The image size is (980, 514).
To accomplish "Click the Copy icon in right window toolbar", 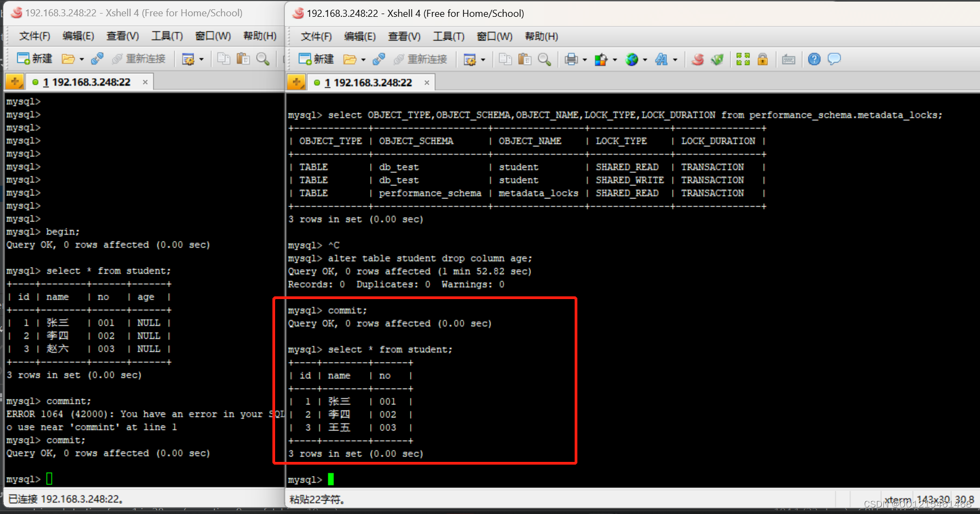I will pos(505,59).
